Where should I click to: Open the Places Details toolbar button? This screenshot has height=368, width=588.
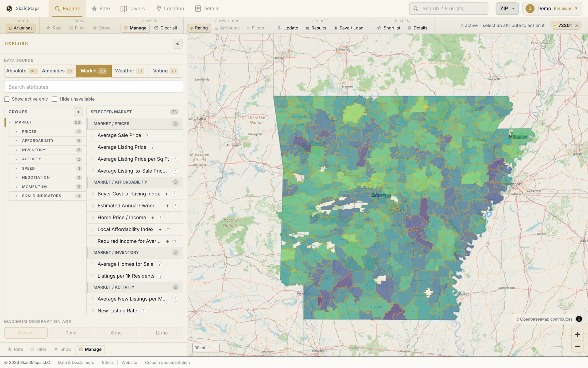point(417,28)
